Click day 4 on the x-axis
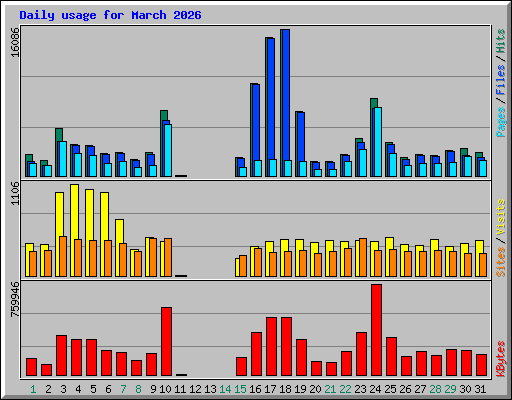Screen dimensions: 512x400 coord(78,389)
